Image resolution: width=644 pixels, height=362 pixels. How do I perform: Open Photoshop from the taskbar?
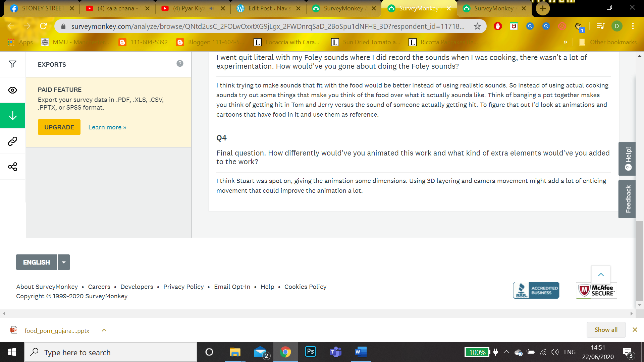click(310, 352)
